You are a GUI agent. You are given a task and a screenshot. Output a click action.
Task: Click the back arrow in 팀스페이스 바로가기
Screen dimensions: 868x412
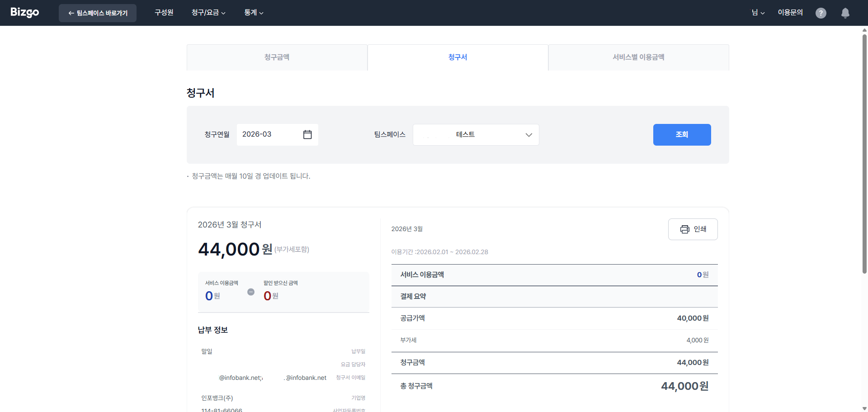pyautogui.click(x=71, y=13)
